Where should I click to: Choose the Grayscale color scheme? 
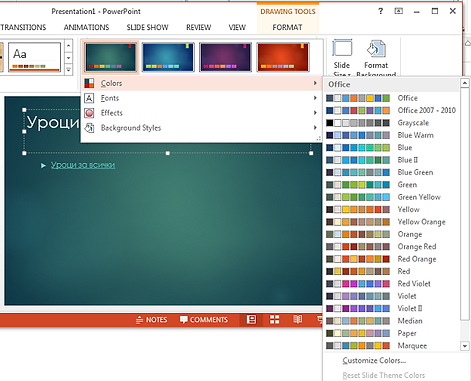[392, 123]
